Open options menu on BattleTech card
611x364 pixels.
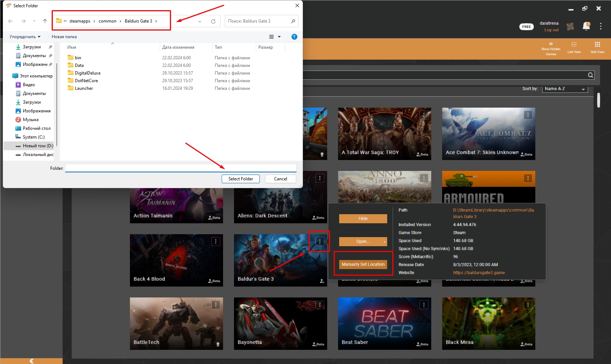pyautogui.click(x=215, y=305)
